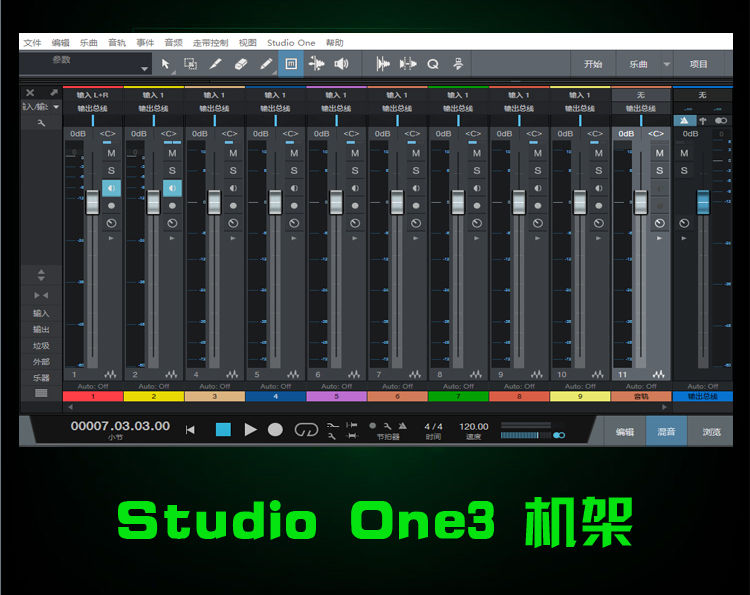Open channel 11 editor via waveform icon

(x=659, y=374)
